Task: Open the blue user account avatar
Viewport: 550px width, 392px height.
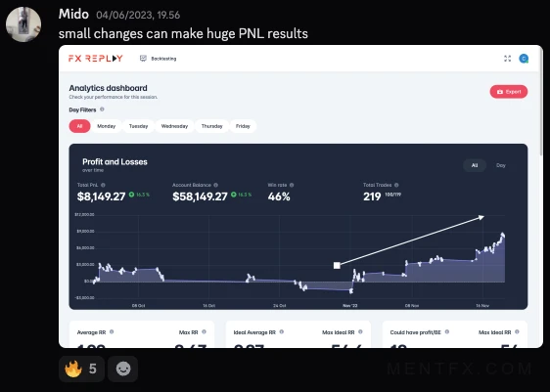Action: pos(524,59)
